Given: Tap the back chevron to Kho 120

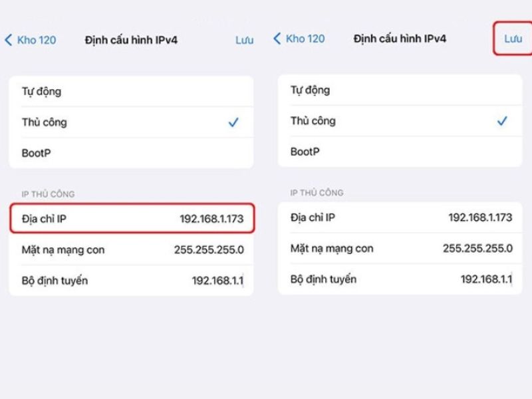Looking at the screenshot, I should pos(9,39).
